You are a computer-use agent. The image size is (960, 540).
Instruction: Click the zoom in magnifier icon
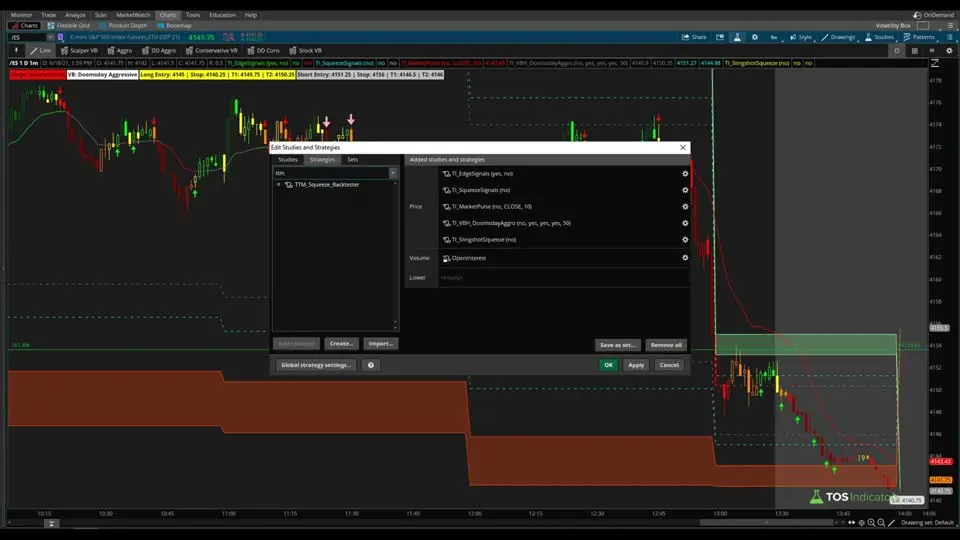(x=871, y=523)
